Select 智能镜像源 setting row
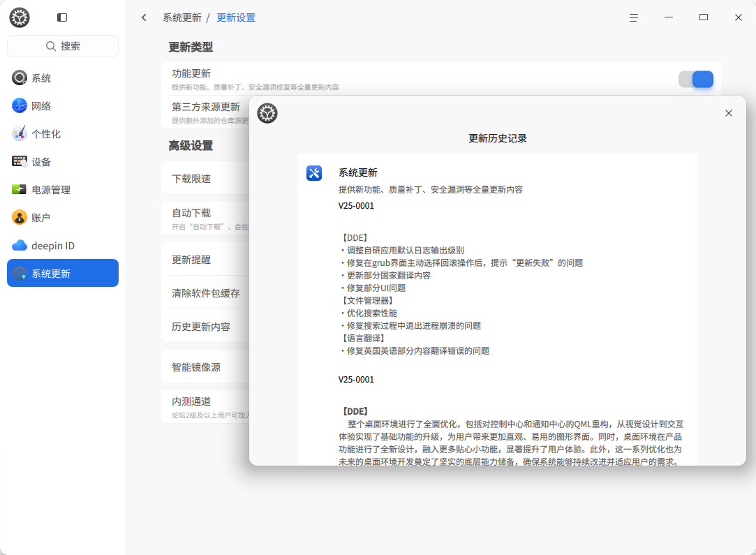This screenshot has width=756, height=555. [x=205, y=367]
